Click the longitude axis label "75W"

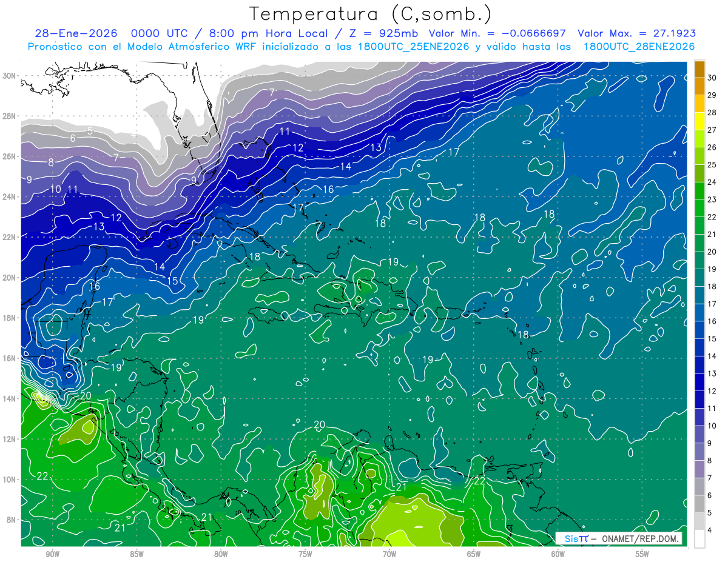tap(305, 555)
